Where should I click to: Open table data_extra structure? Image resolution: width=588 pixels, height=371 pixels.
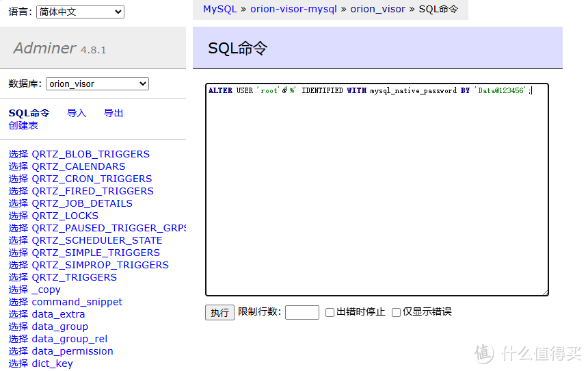[58, 315]
